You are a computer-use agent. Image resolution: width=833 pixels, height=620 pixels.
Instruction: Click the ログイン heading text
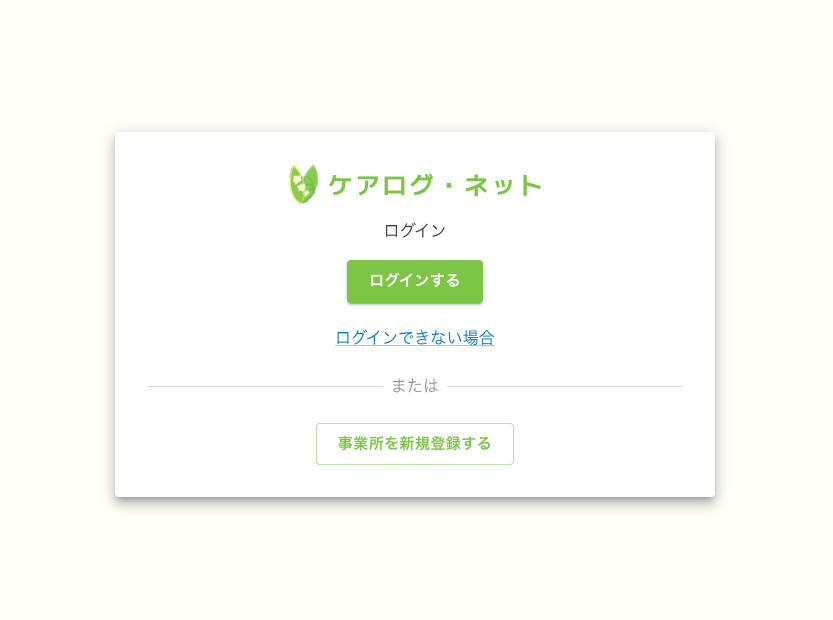(414, 230)
